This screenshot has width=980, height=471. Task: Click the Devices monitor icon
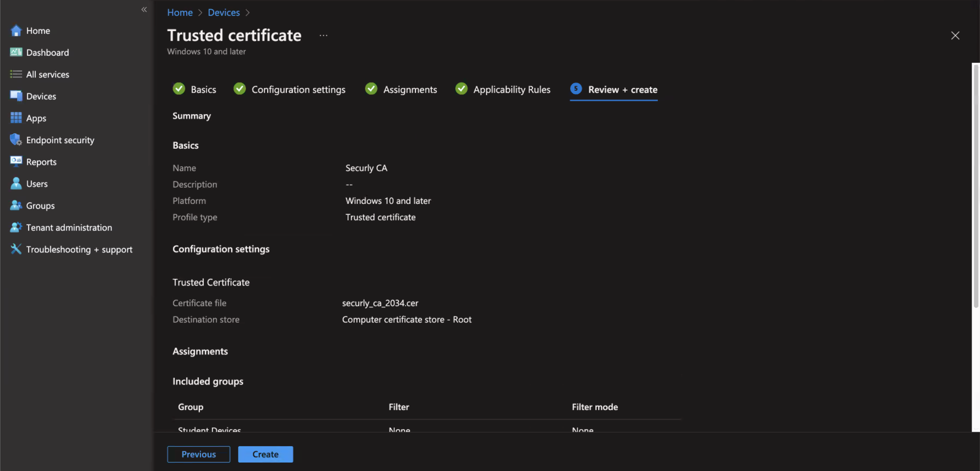pyautogui.click(x=16, y=96)
